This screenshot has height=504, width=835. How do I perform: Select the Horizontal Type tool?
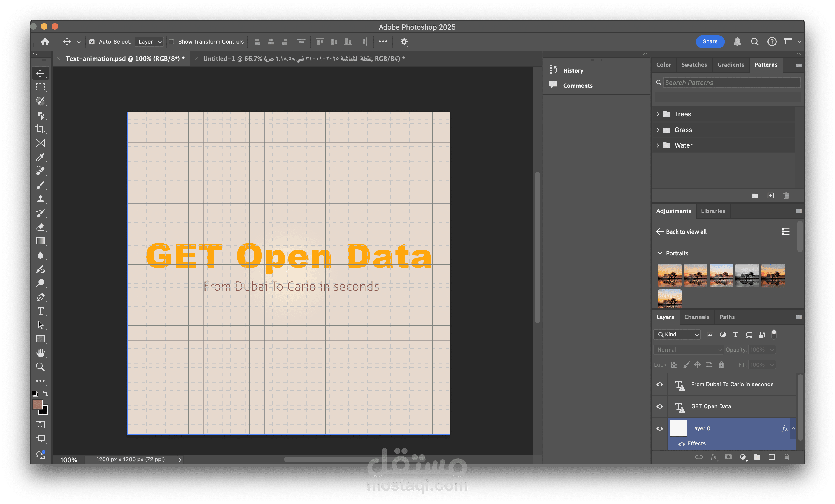coord(40,311)
